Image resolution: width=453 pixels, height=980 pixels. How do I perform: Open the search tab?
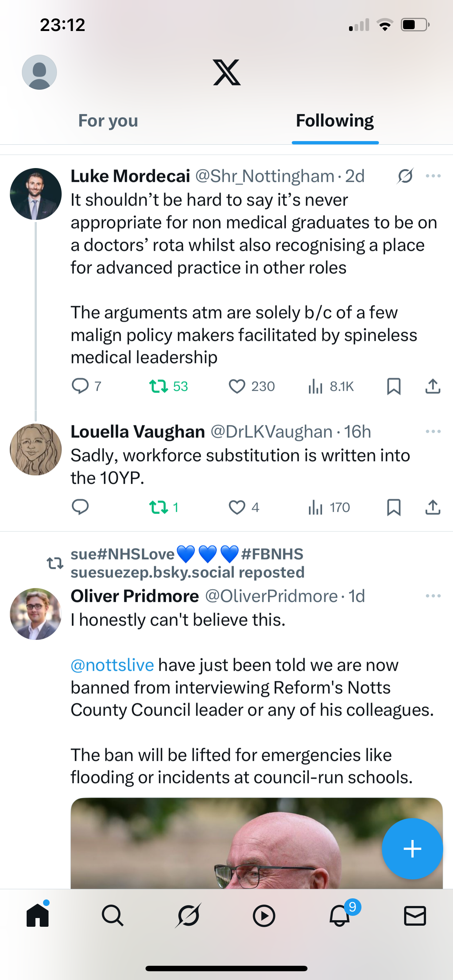113,916
